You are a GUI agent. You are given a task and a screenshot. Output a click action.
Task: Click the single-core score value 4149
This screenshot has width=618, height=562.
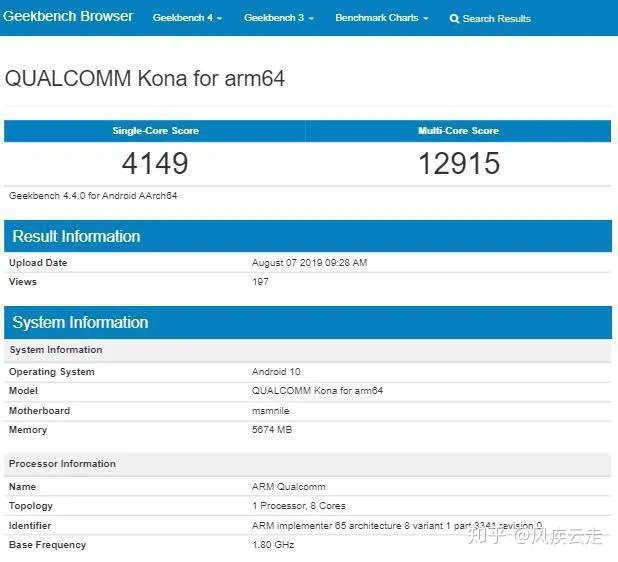pos(155,164)
